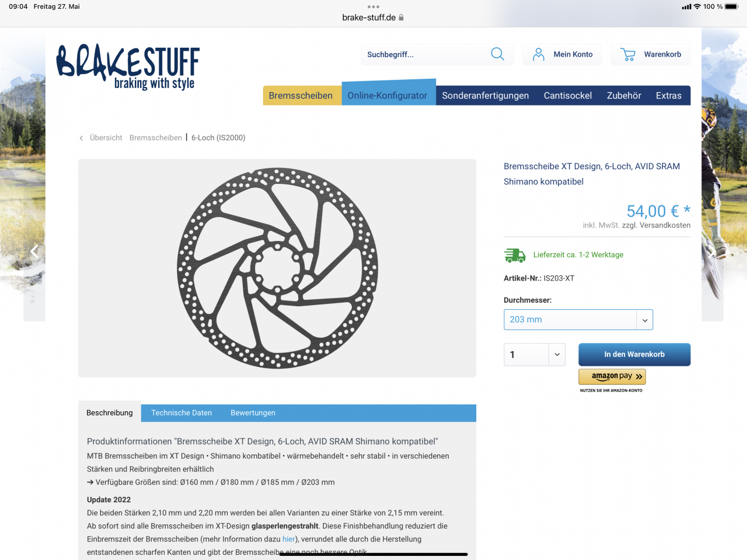Open the Warenkorb shopping cart icon
The width and height of the screenshot is (747, 560).
pyautogui.click(x=628, y=54)
